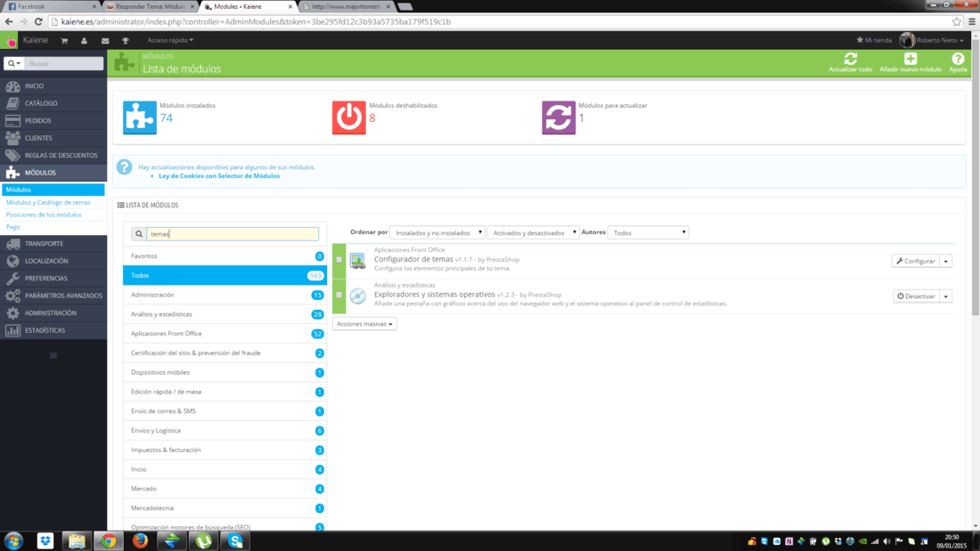
Task: Expand the Acciones masivas dropdown
Action: [364, 324]
